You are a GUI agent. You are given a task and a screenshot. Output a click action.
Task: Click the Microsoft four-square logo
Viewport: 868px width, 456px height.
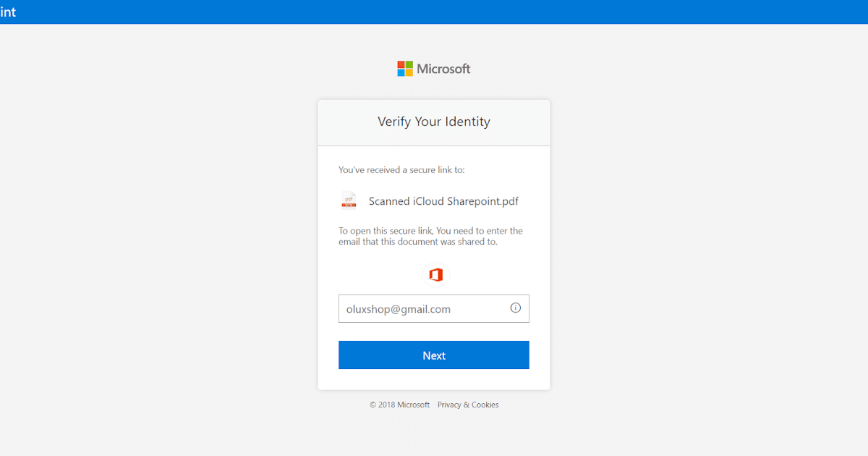point(405,68)
